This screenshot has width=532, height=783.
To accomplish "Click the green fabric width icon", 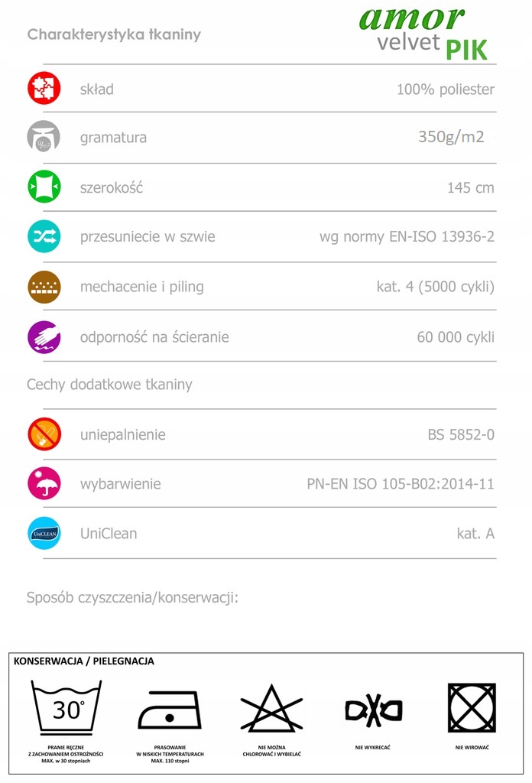I will [44, 187].
